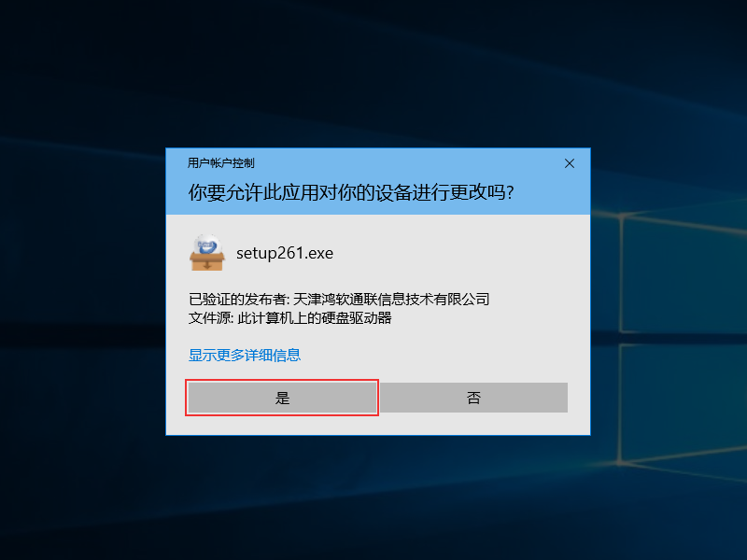Viewport: 747px width, 560px height.
Task: Click publisher name 天津鸿软通联信息技术有限公司
Action: pos(391,299)
